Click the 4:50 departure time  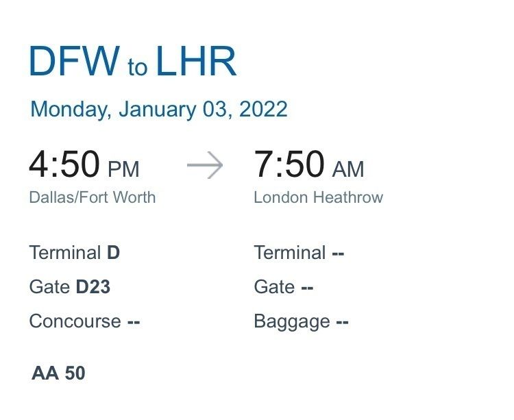pyautogui.click(x=65, y=165)
